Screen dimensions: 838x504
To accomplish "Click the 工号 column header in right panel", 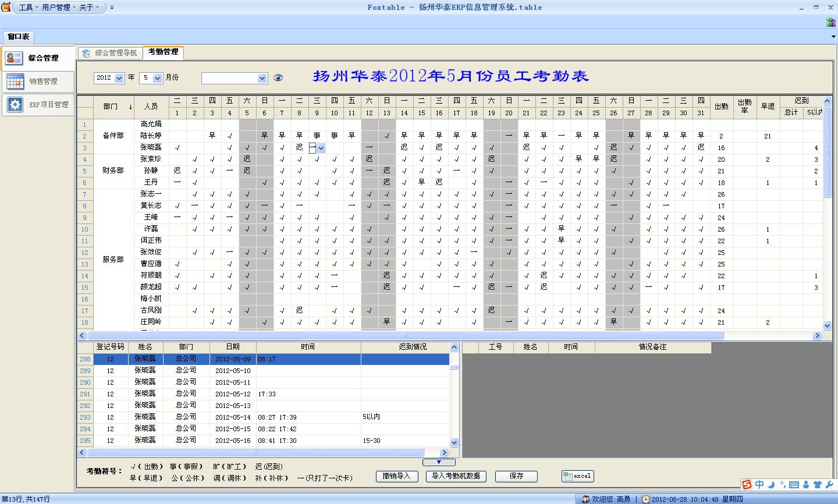I will click(x=495, y=347).
